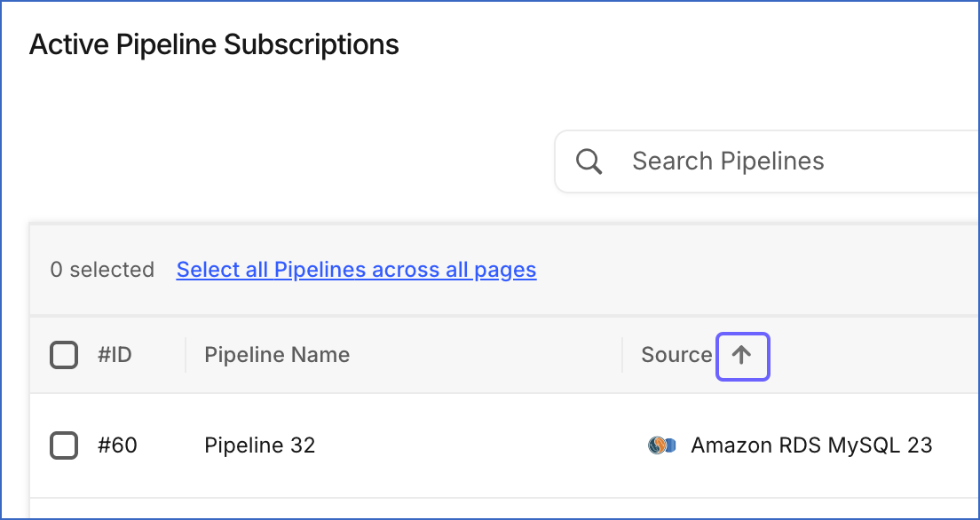
Task: Click the Pipeline Name column header
Action: 277,355
